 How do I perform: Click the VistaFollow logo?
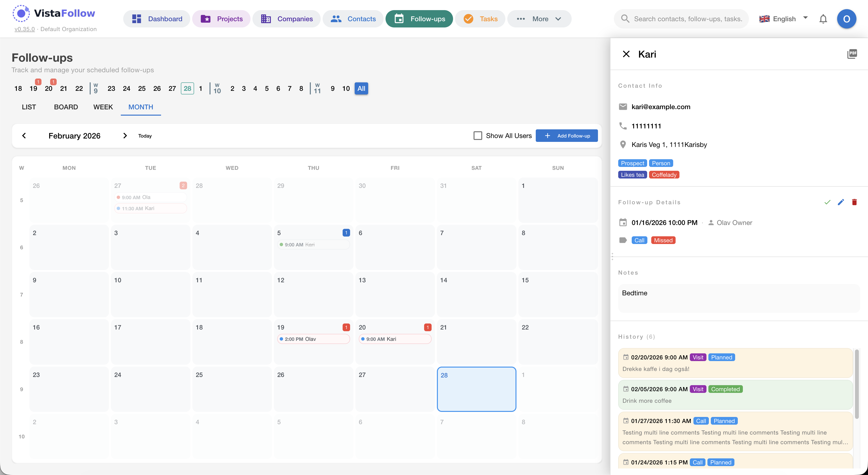[54, 13]
